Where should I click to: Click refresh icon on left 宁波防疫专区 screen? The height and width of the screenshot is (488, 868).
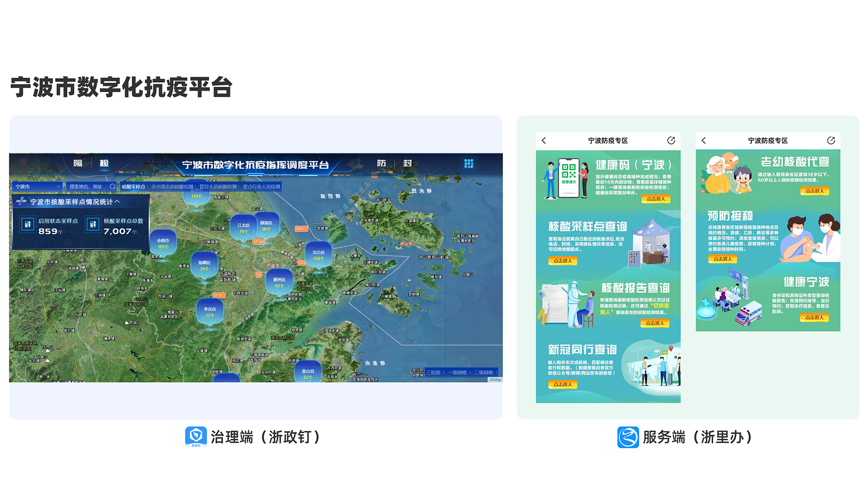pos(671,141)
